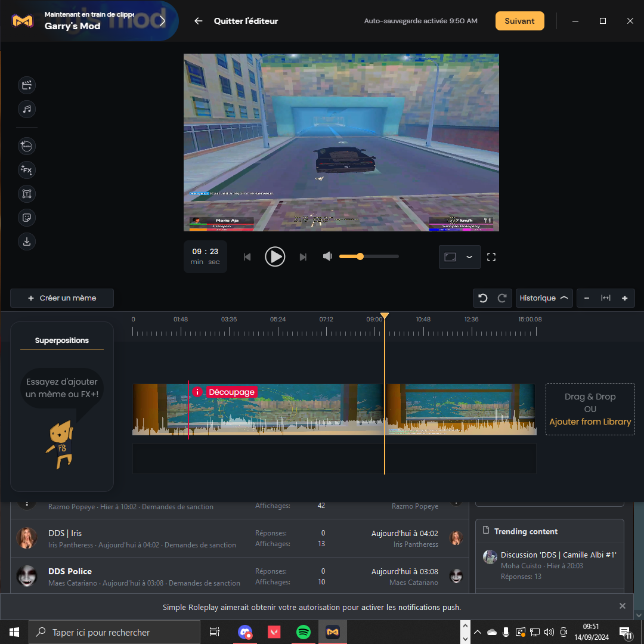Click the Trending content heading
The width and height of the screenshot is (644, 644).
(526, 532)
